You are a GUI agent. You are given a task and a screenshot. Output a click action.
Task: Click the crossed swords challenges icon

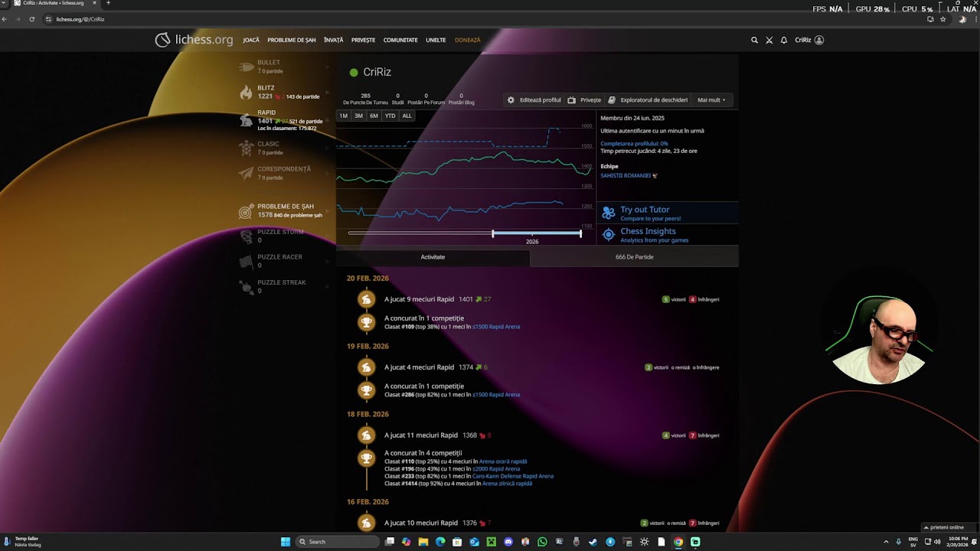(769, 40)
